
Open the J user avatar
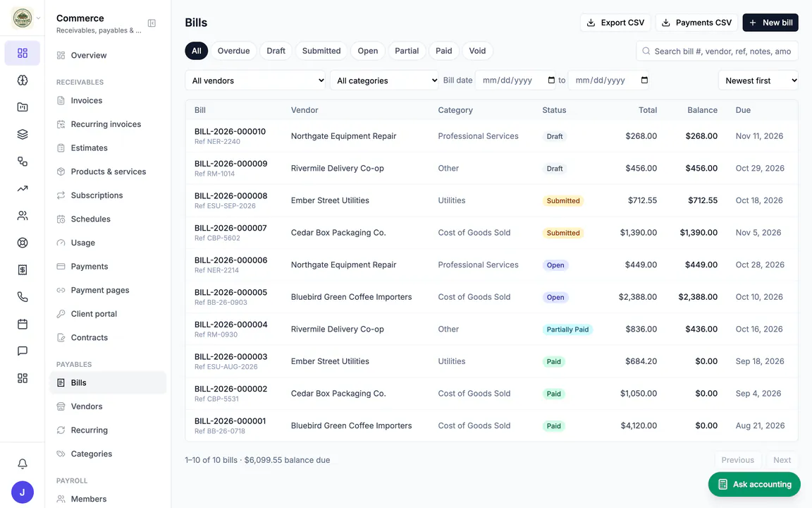(x=23, y=492)
